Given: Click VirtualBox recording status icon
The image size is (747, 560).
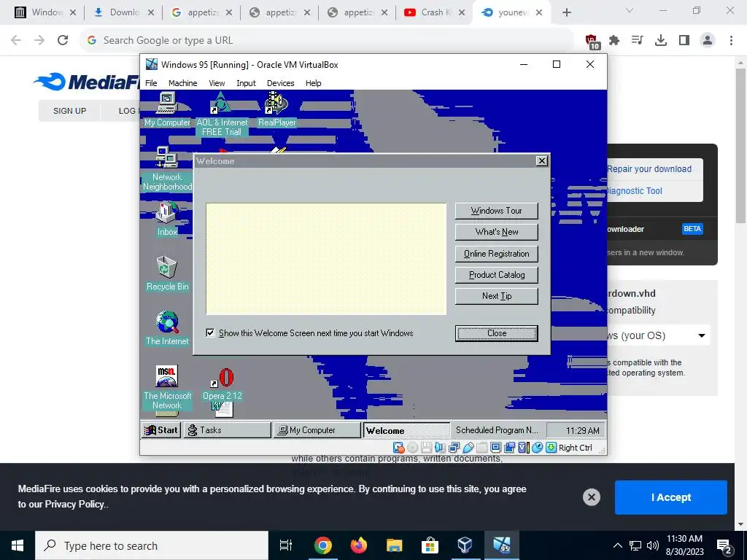Looking at the screenshot, I should [509, 448].
